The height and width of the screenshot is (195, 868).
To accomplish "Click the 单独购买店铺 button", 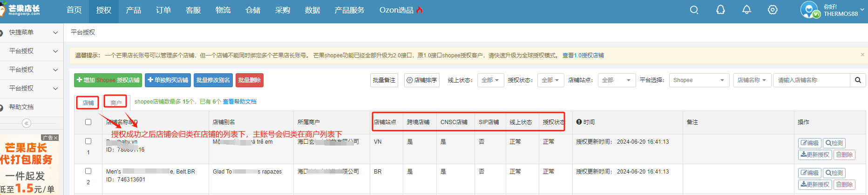I will pos(168,80).
